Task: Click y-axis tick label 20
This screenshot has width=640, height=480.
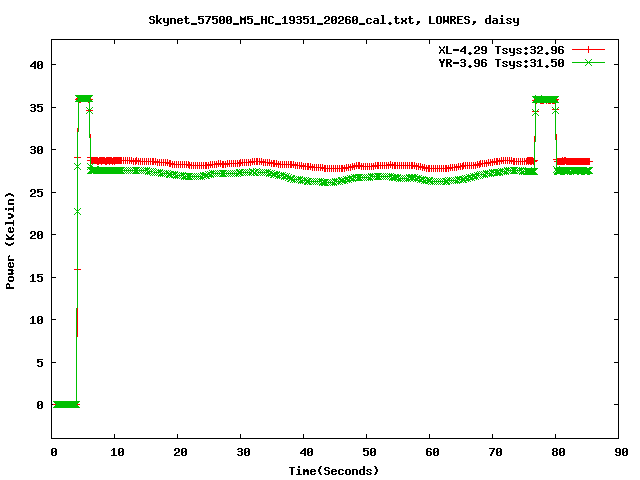Action: [x=36, y=235]
